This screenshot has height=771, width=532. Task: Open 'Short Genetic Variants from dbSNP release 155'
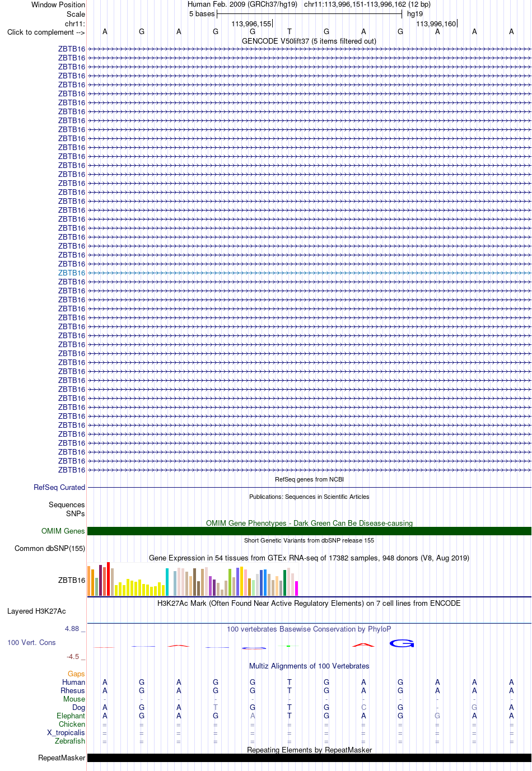(x=309, y=540)
